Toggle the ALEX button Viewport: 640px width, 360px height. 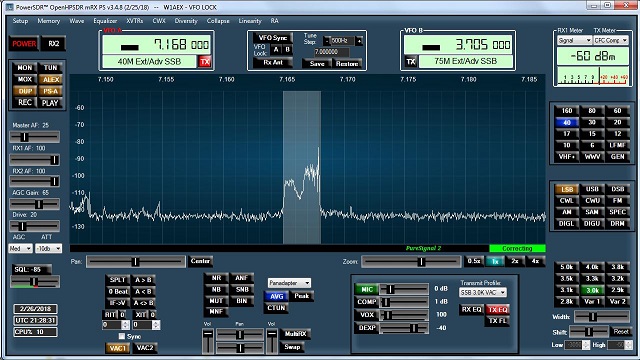[x=51, y=79]
